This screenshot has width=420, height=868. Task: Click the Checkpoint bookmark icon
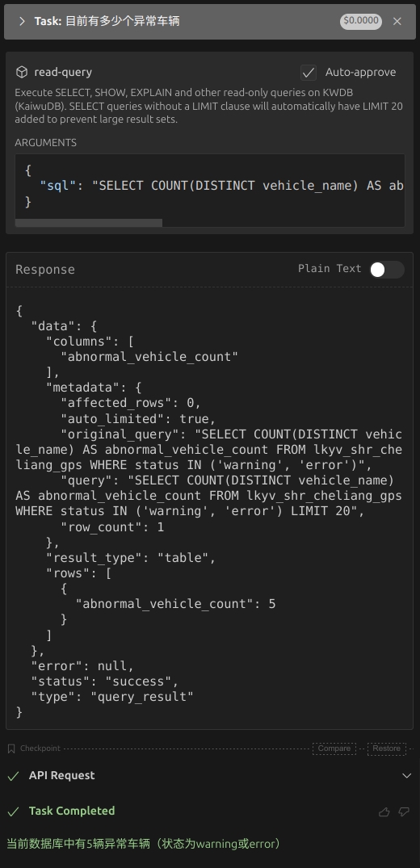(11, 748)
